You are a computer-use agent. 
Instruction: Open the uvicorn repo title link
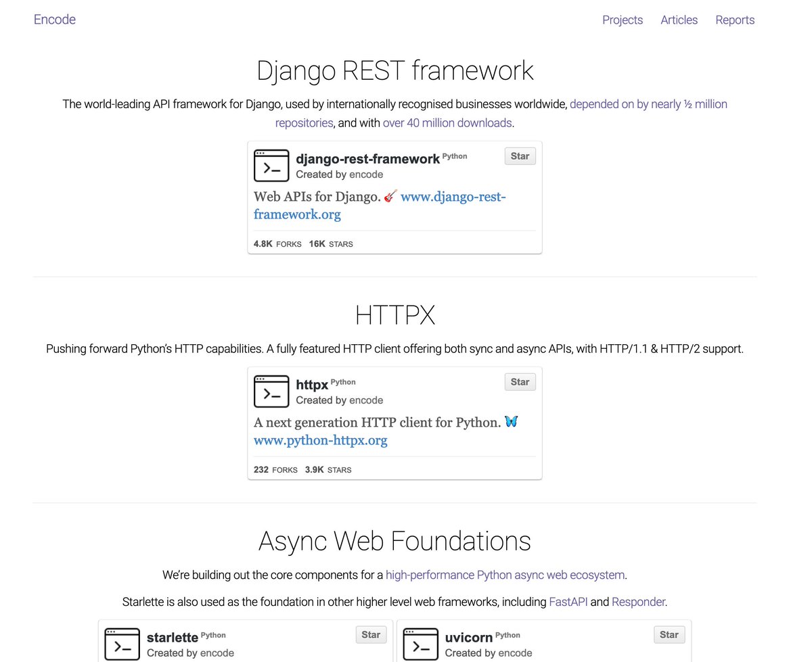click(469, 638)
